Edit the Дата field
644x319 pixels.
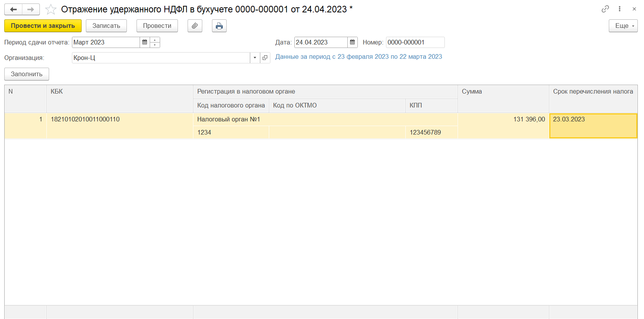coord(321,42)
